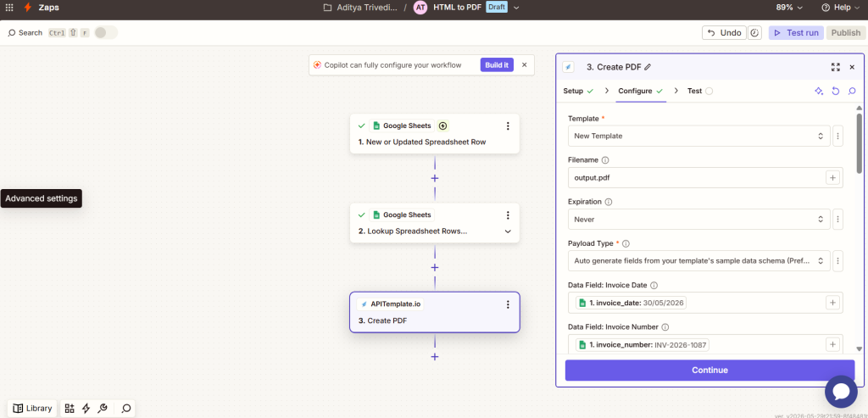Open the Aditya Trivedi folder breadcrumb
The image size is (868, 418).
(x=360, y=8)
